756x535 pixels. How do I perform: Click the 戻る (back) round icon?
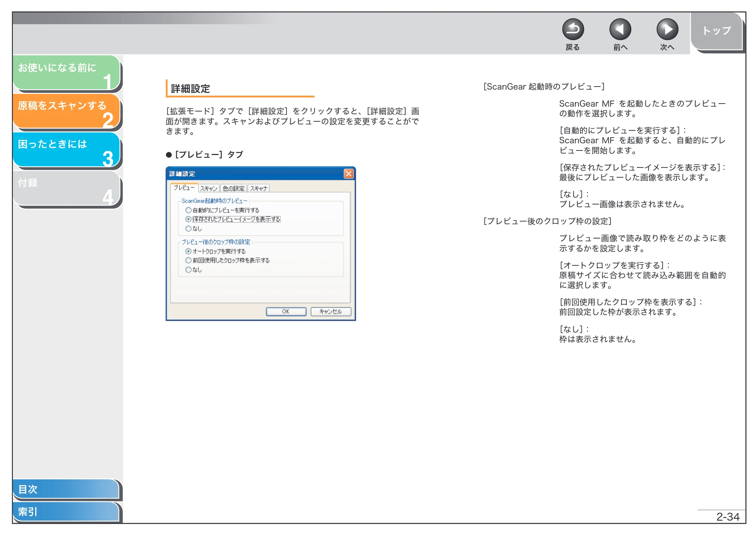coord(573,29)
